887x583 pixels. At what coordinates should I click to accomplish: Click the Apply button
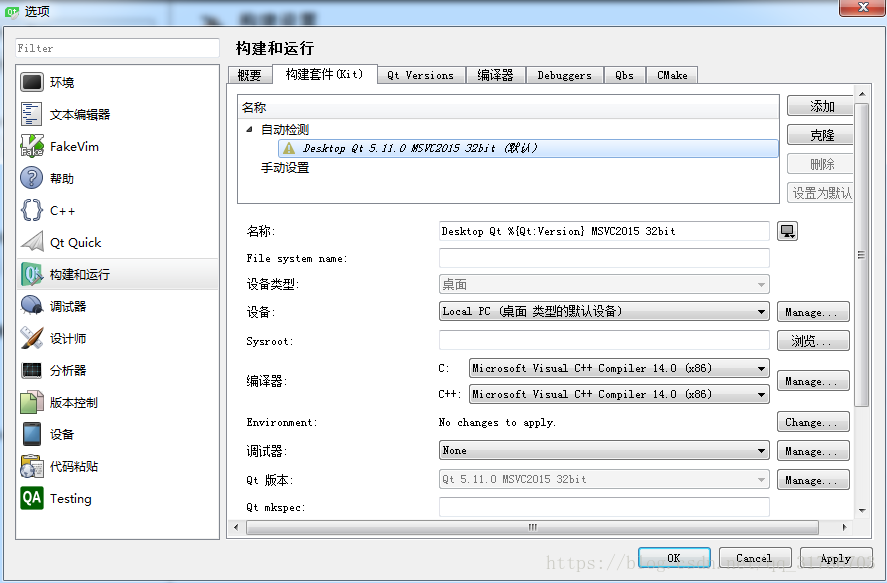click(x=836, y=558)
